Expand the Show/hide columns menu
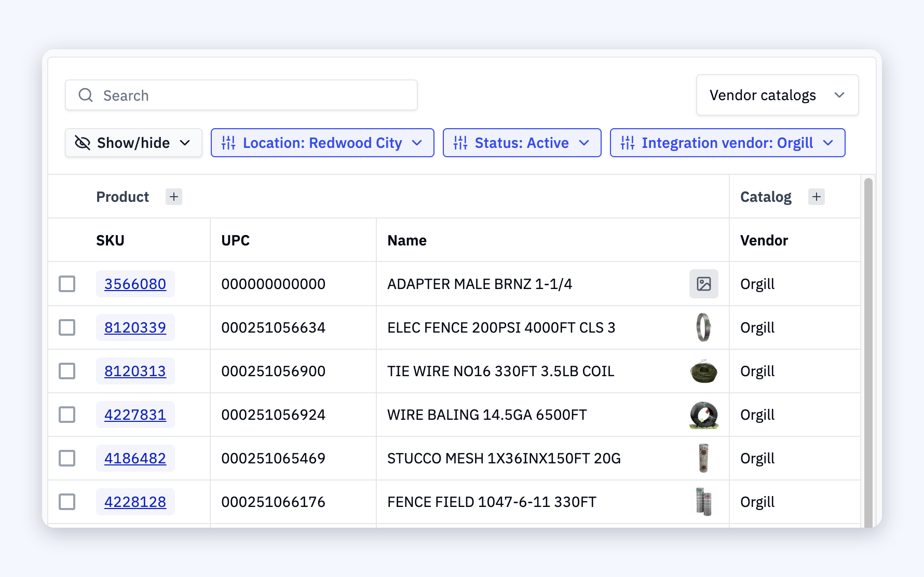 pyautogui.click(x=133, y=143)
